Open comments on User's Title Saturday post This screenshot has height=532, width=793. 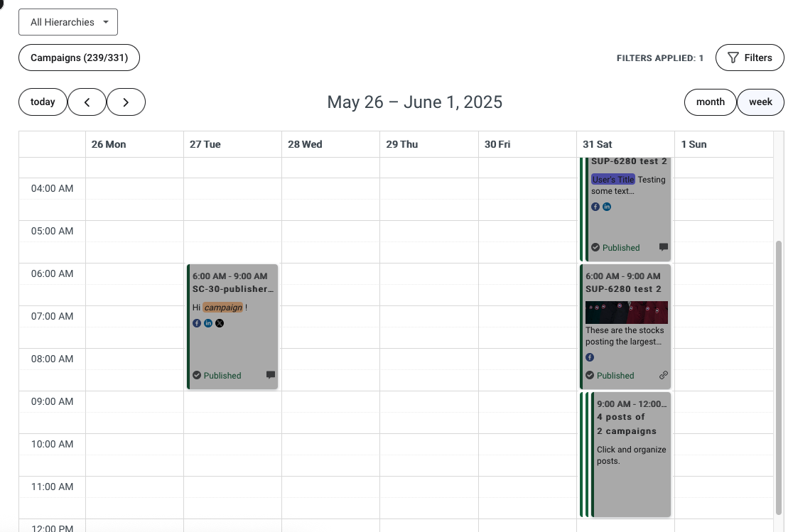tap(664, 246)
